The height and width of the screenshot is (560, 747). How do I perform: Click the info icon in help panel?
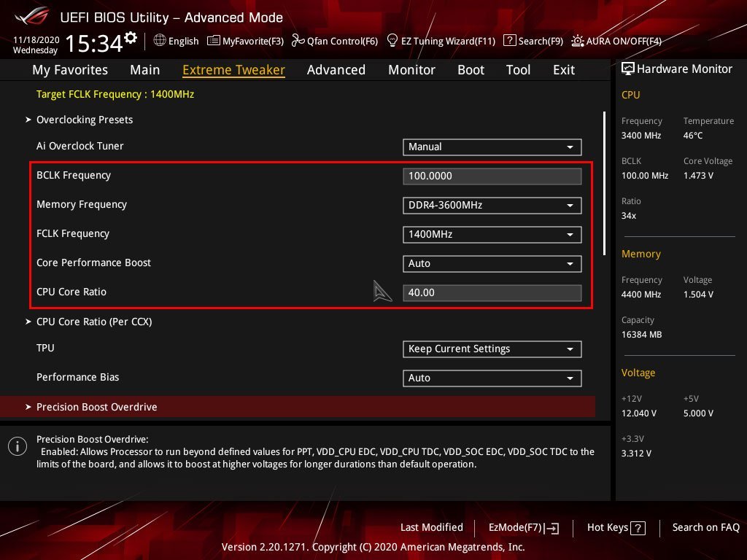(x=18, y=446)
